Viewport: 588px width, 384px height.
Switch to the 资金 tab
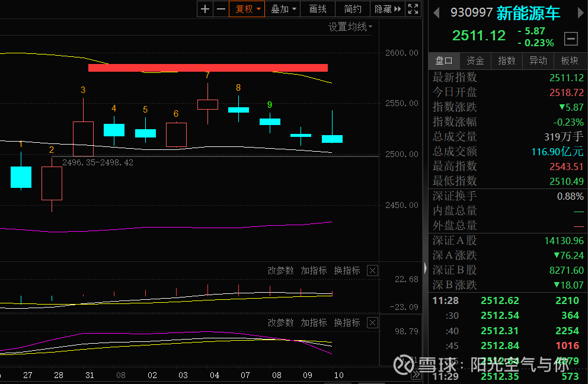(x=475, y=60)
